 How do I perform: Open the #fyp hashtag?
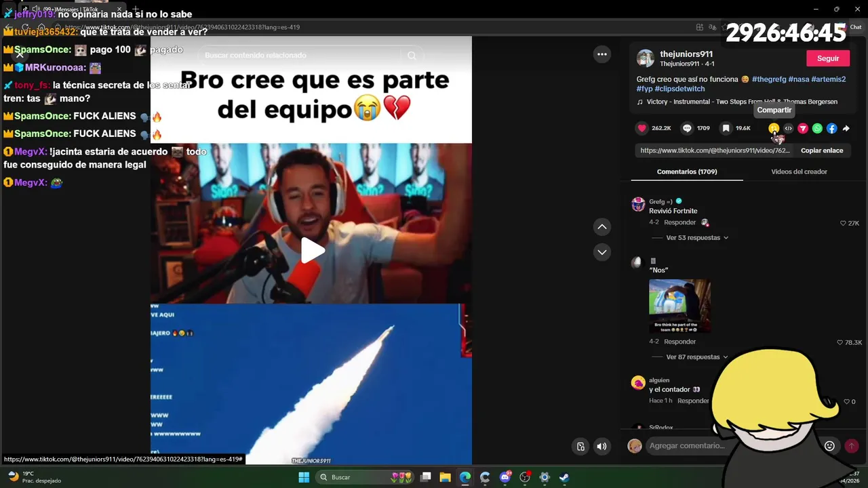click(644, 89)
